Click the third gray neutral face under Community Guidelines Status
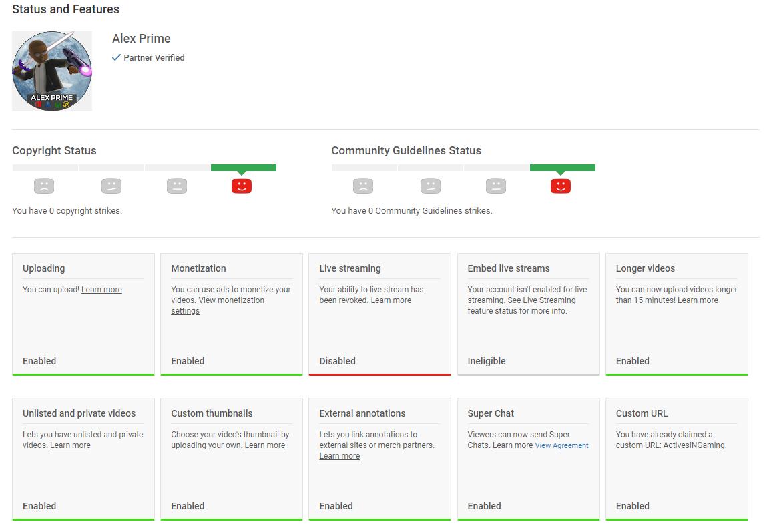Screen dimensions: 767x532 [x=496, y=186]
